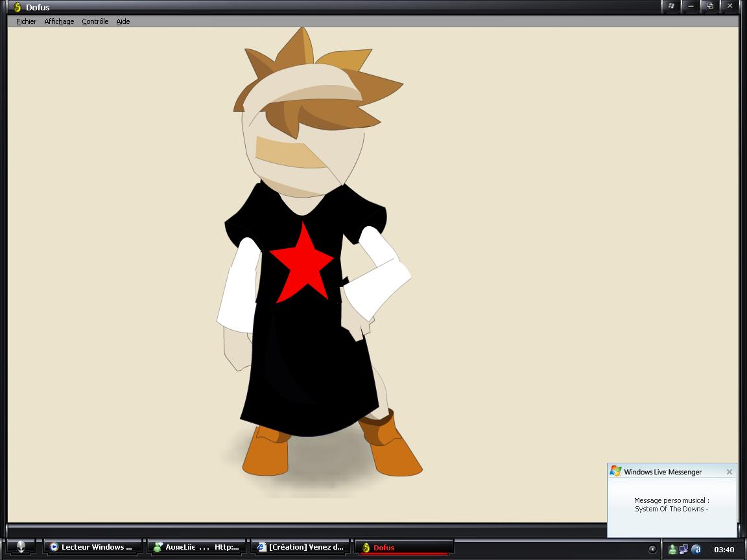Switch to the AuReLiie Messenger taskbar window
Viewport: 747px width, 560px height.
click(x=196, y=547)
